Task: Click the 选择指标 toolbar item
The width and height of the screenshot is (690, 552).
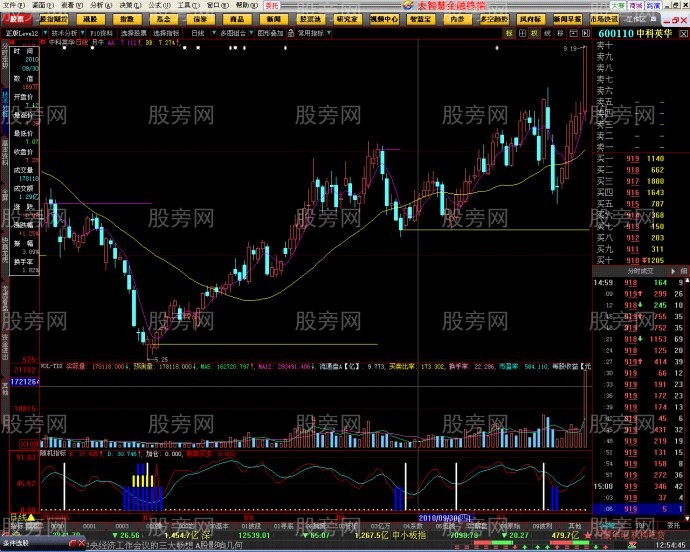Action: tap(166, 33)
